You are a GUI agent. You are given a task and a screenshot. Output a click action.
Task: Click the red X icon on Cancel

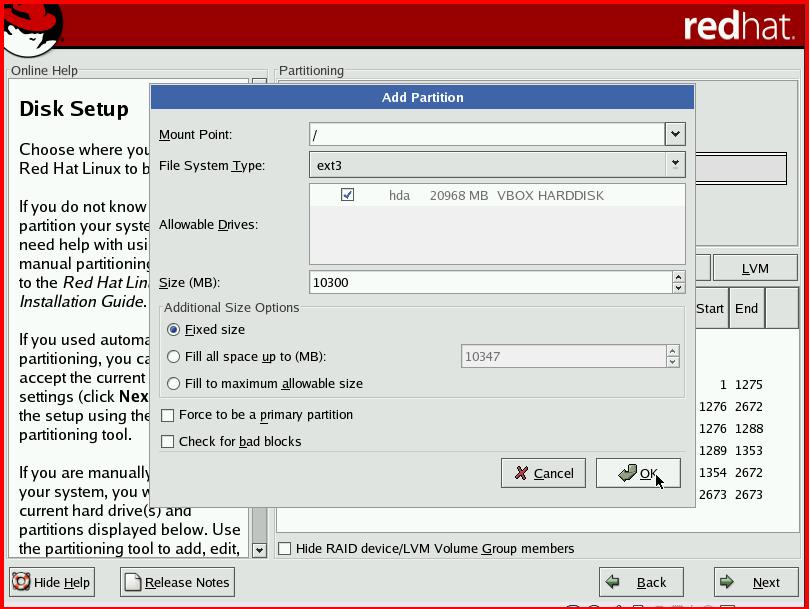click(521, 473)
